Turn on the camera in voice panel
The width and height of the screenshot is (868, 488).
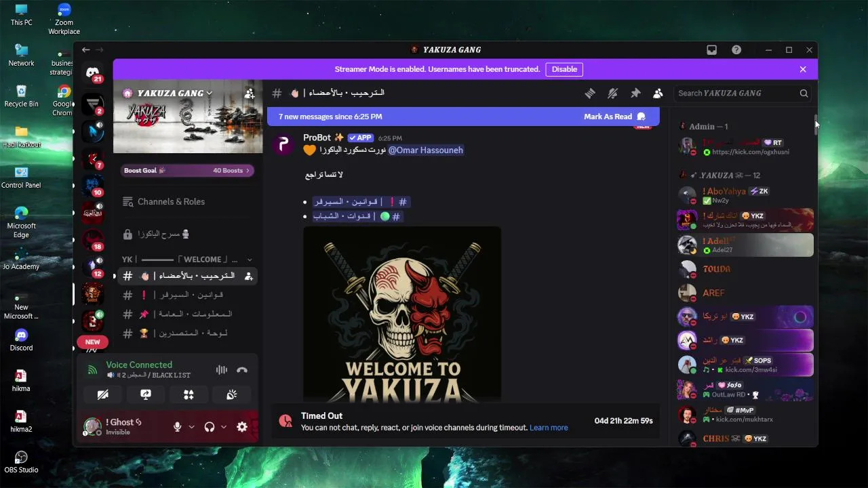click(x=103, y=394)
